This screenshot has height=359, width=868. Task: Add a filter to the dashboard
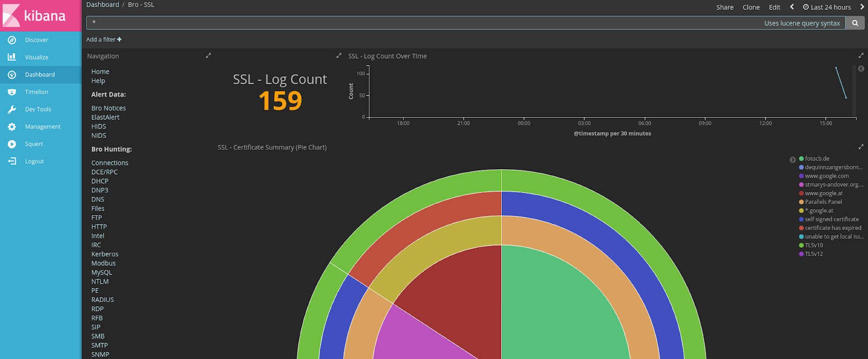pos(104,40)
